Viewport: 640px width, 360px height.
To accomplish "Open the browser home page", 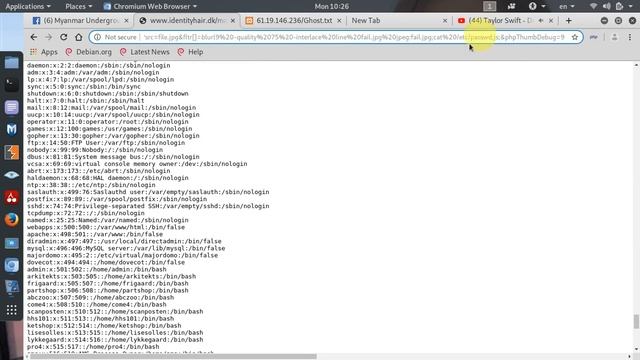I will click(78, 37).
